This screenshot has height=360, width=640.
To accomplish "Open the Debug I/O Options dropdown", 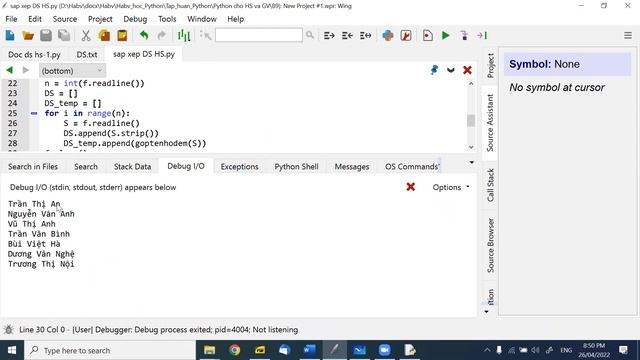I will coord(451,187).
